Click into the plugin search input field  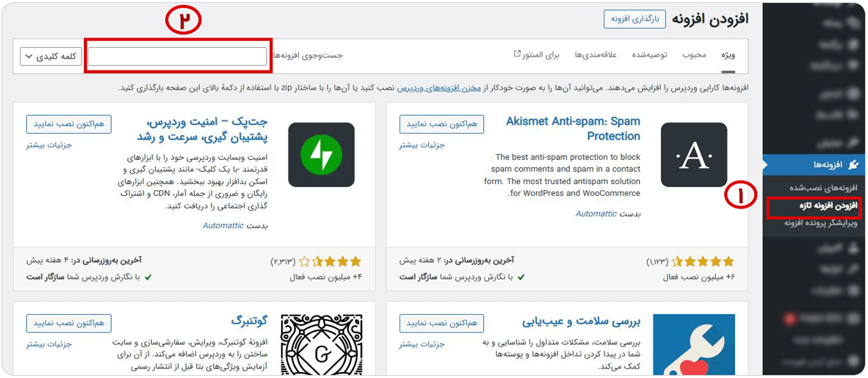(178, 57)
